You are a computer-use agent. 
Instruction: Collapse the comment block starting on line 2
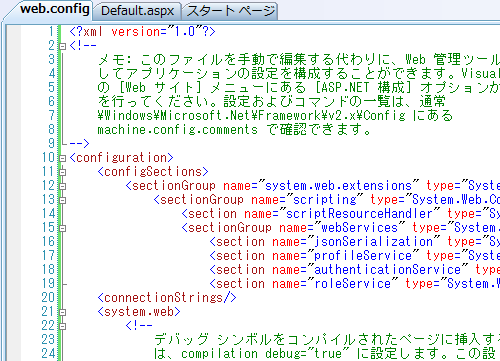coord(63,46)
